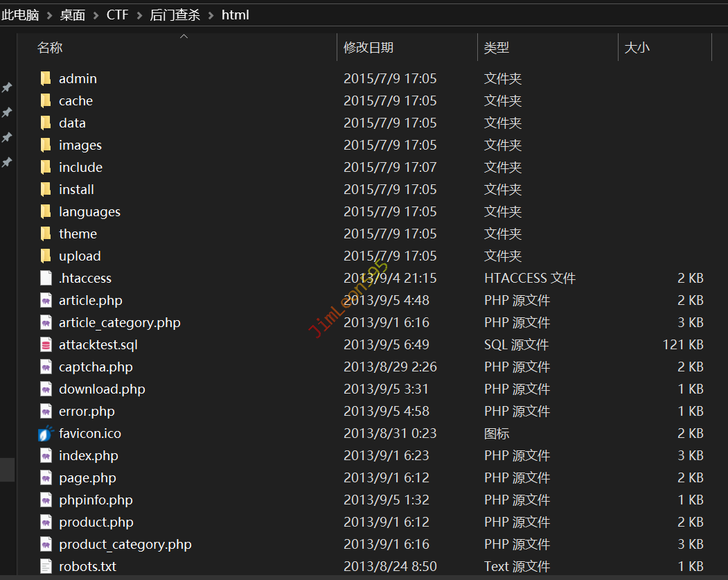
Task: Go to the CTF folder breadcrumb
Action: coord(117,15)
